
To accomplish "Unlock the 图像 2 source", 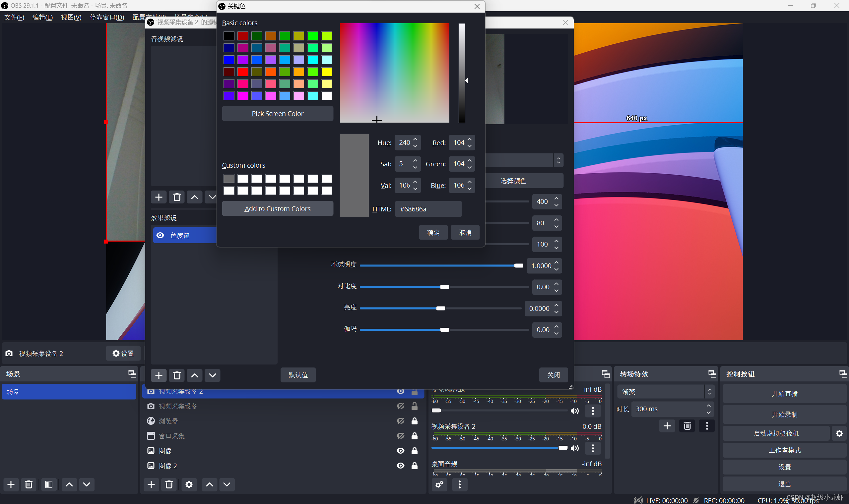I will [415, 466].
